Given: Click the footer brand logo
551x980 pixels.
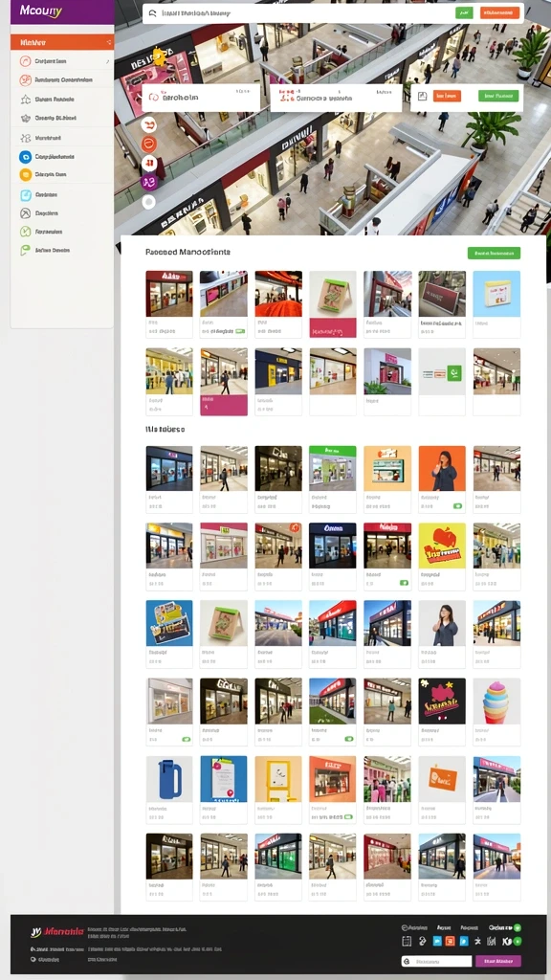Looking at the screenshot, I should (x=56, y=932).
